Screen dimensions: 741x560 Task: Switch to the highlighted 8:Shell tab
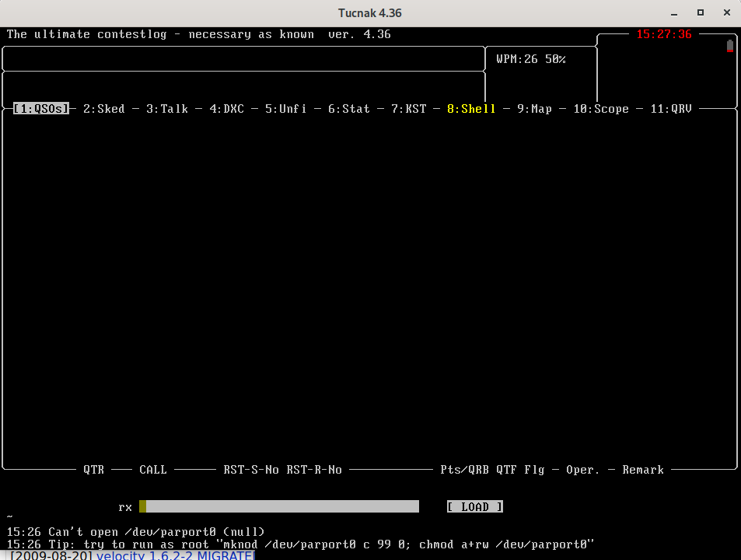pyautogui.click(x=472, y=109)
